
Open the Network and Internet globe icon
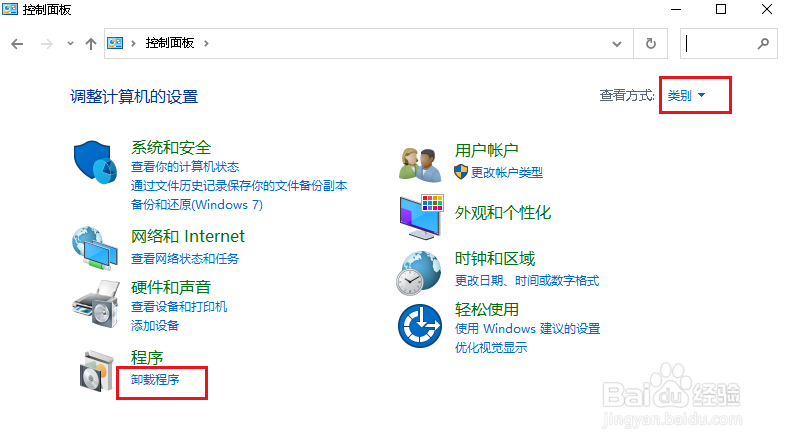[x=97, y=247]
